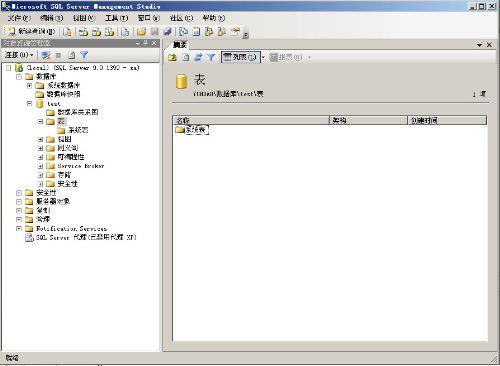This screenshot has height=366, width=500.
Task: Expand Security (安全性) under test database
Action: pos(40,184)
